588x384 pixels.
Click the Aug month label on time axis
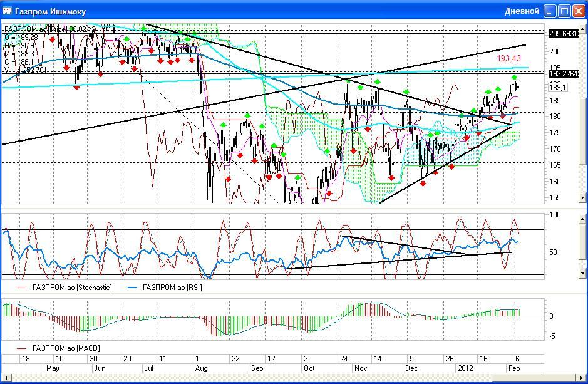[202, 368]
